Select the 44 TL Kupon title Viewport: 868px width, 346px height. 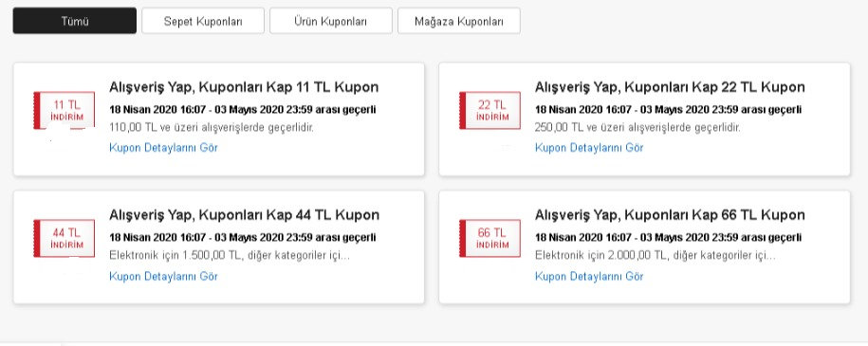tap(244, 215)
